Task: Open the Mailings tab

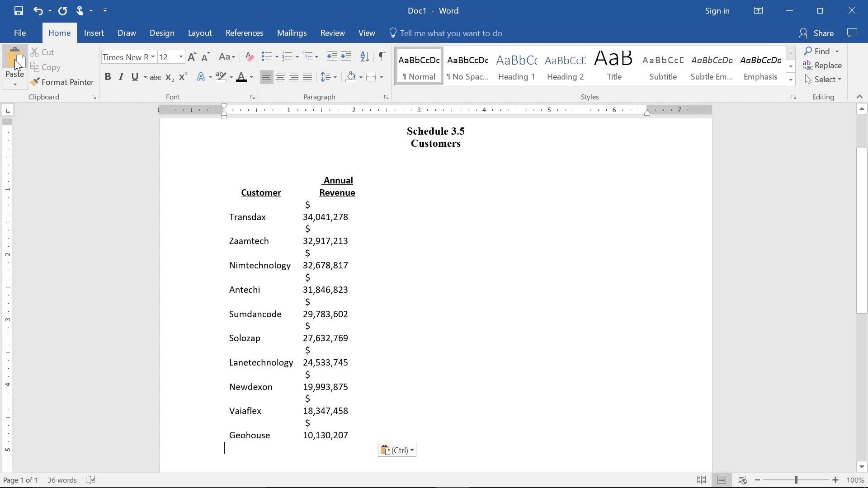Action: [292, 33]
